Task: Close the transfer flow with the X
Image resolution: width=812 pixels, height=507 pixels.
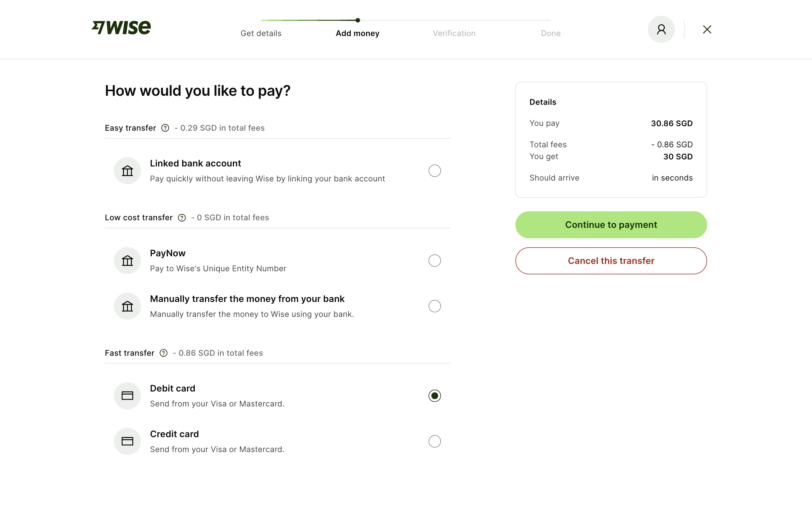Action: point(707,30)
